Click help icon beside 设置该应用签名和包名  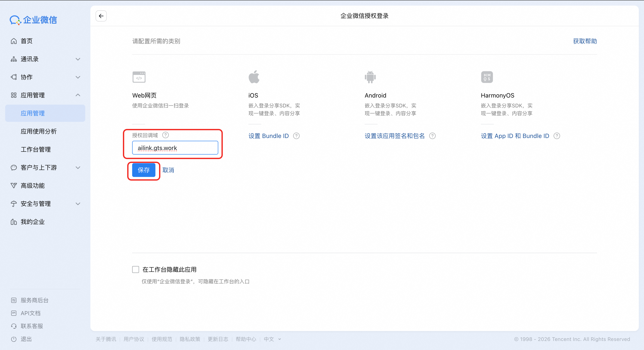tap(432, 136)
